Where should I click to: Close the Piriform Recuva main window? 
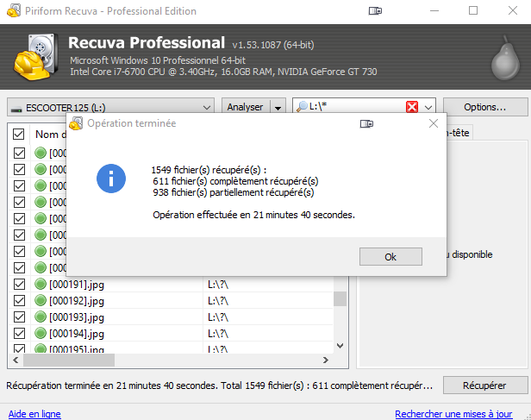[513, 11]
